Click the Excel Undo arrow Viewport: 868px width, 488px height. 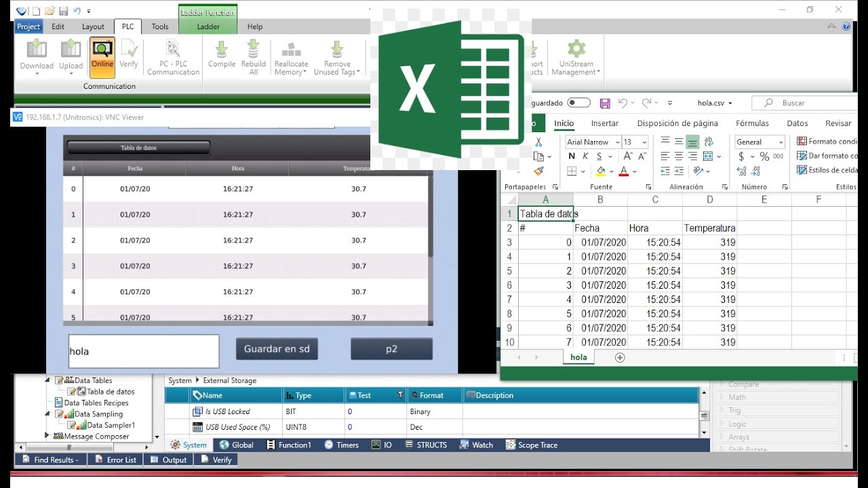623,103
